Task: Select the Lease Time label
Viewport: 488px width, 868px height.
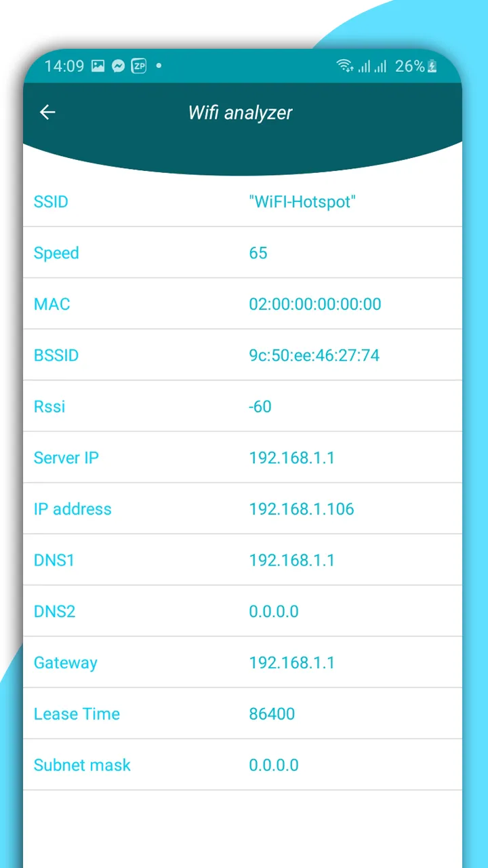Action: [77, 713]
